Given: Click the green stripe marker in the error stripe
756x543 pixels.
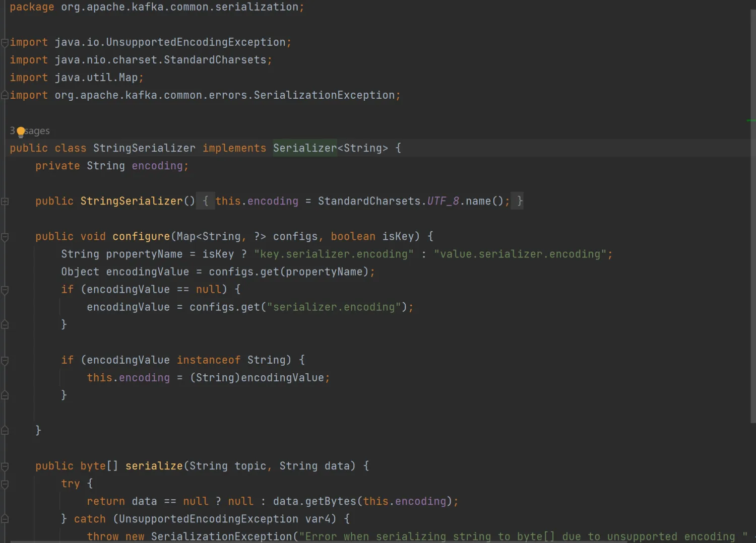Looking at the screenshot, I should pos(750,120).
